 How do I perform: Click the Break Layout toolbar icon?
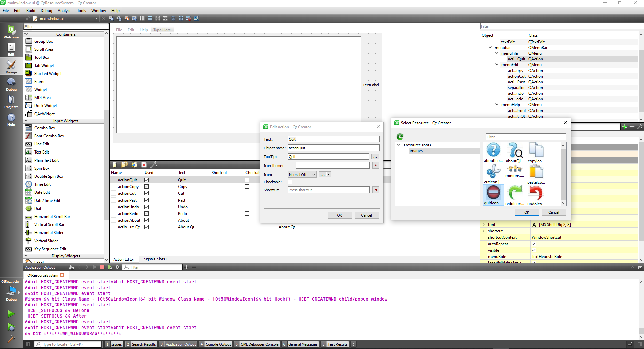189,18
